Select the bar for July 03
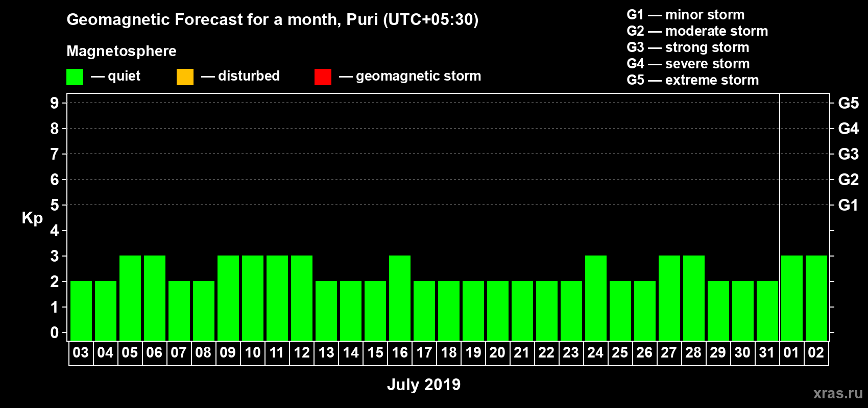Image resolution: width=868 pixels, height=408 pixels. (x=81, y=311)
